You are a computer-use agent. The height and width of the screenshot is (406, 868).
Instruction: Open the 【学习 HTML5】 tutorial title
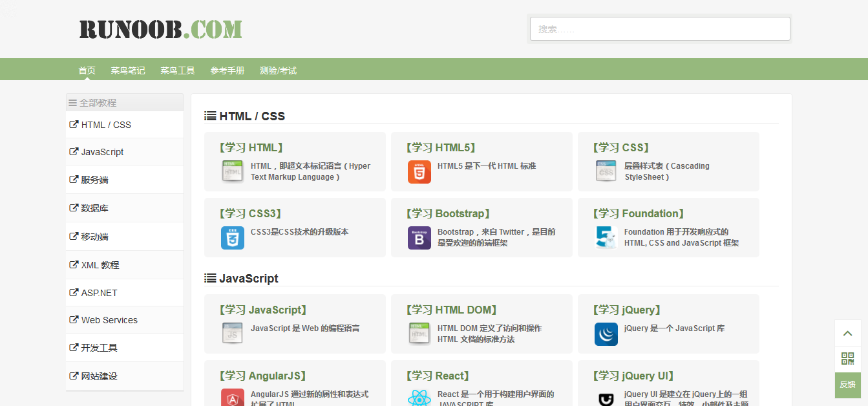441,147
